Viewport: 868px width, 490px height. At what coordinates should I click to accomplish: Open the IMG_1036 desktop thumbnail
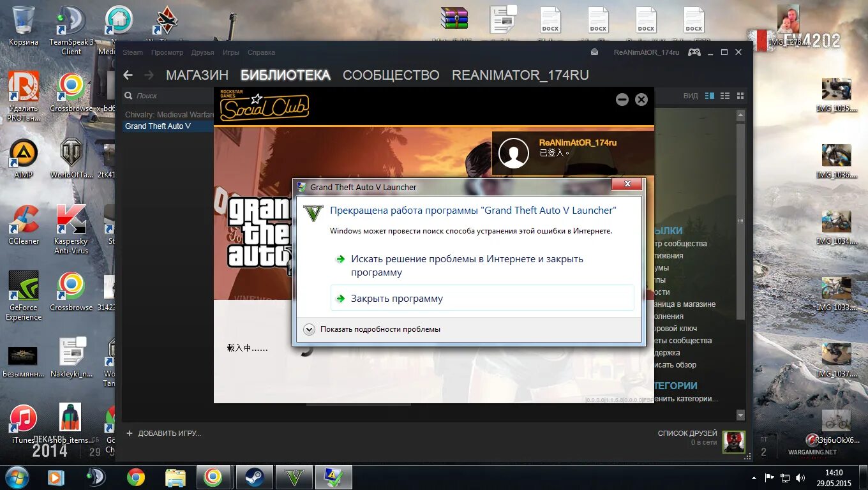tap(836, 162)
